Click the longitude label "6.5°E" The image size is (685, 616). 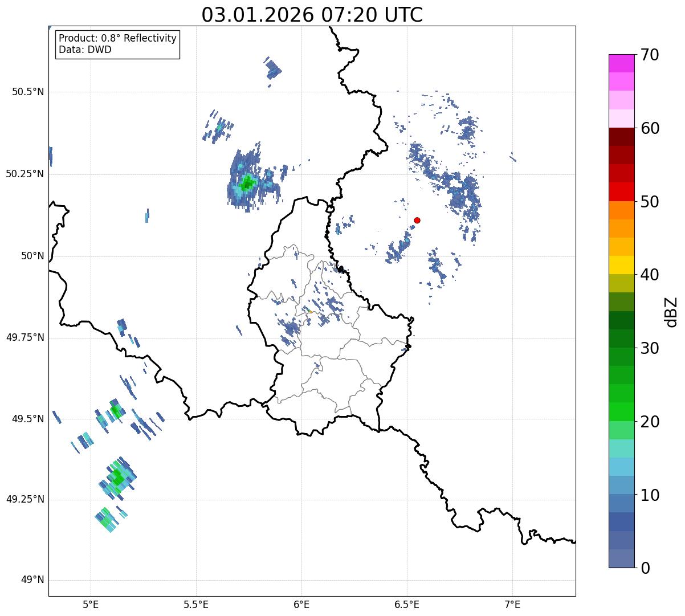pos(407,604)
